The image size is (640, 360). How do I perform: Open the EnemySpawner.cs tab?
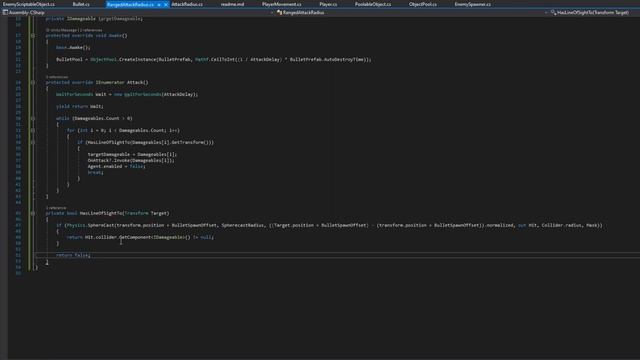click(473, 4)
